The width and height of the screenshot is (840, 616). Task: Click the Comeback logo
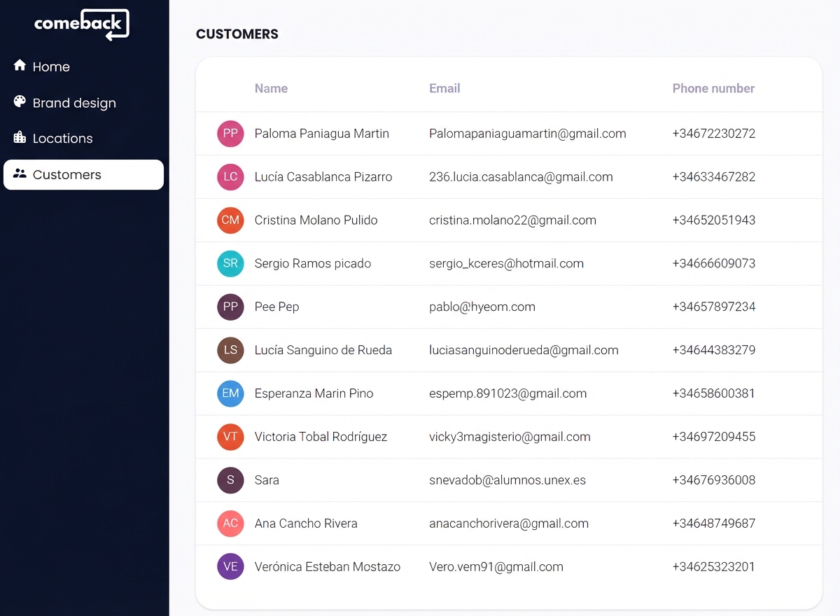(x=81, y=24)
